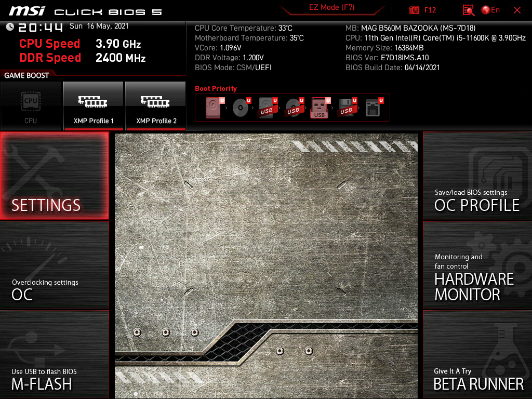Open the OC overclocking settings menu
This screenshot has width=532, height=399.
[54, 265]
